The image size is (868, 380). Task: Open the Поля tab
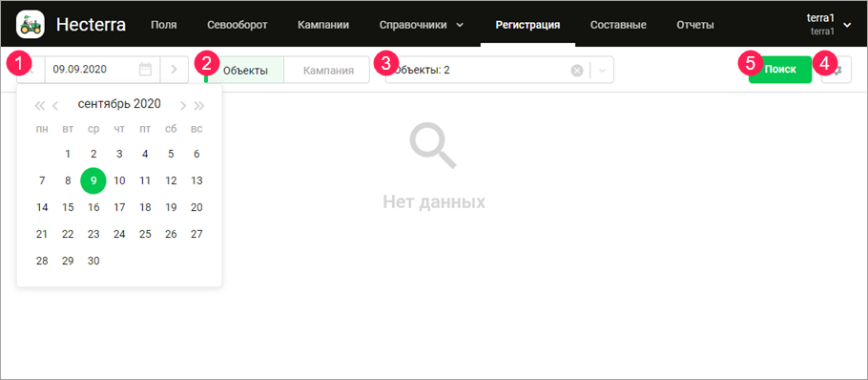click(x=164, y=25)
